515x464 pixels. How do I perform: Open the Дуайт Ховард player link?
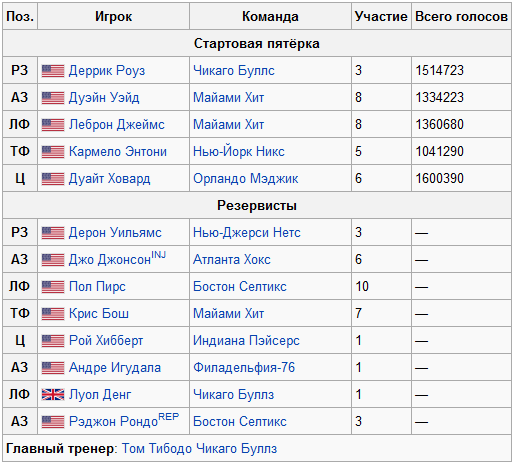tap(109, 179)
